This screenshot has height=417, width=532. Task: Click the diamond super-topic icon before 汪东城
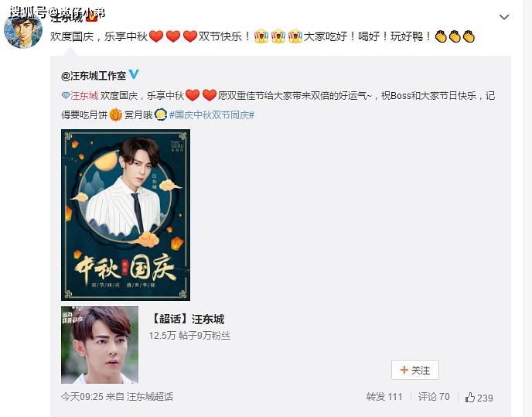66,96
